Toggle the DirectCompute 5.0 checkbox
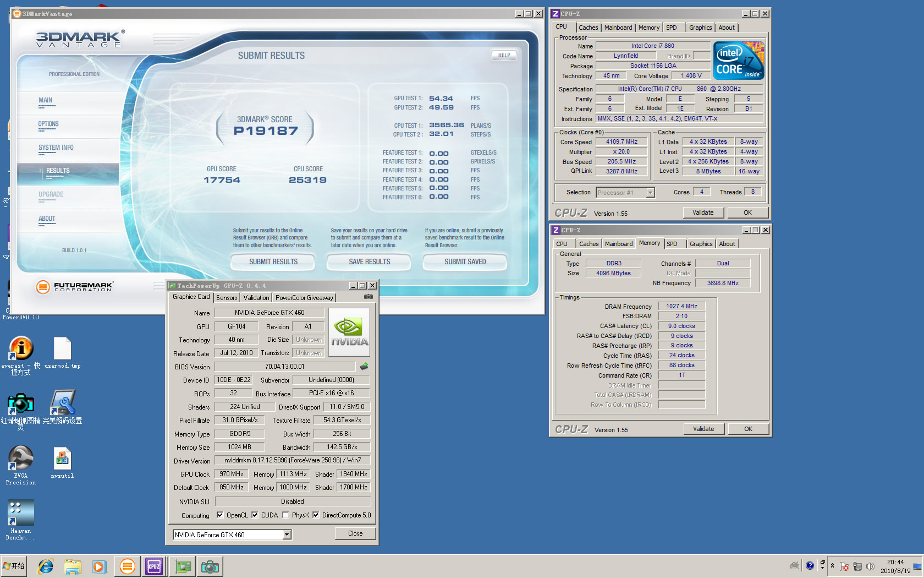Screen dimensions: 924x578 tap(316, 515)
